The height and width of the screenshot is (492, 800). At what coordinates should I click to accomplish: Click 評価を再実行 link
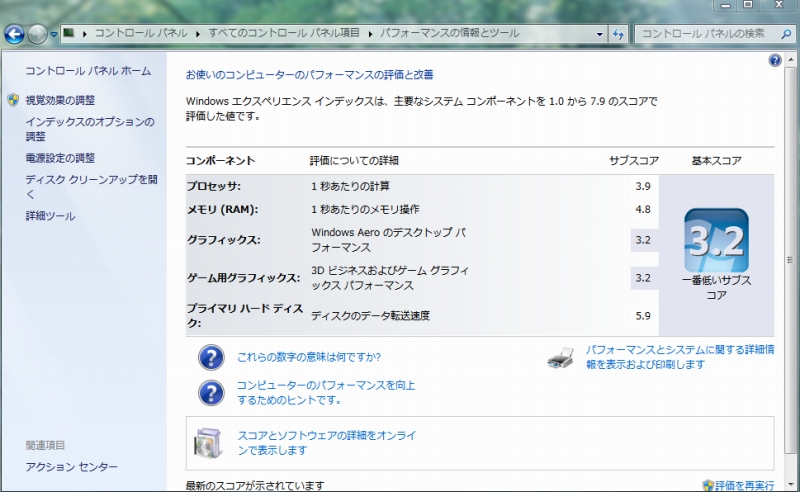click(744, 485)
